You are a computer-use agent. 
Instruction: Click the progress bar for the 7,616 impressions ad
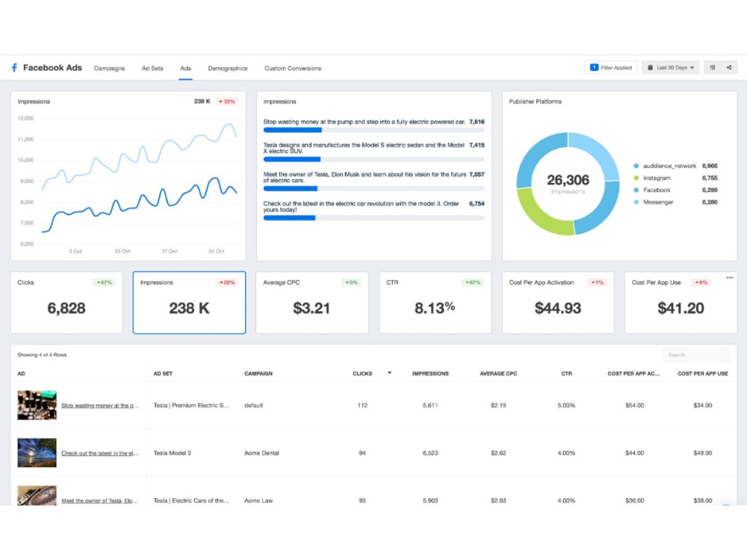[374, 130]
